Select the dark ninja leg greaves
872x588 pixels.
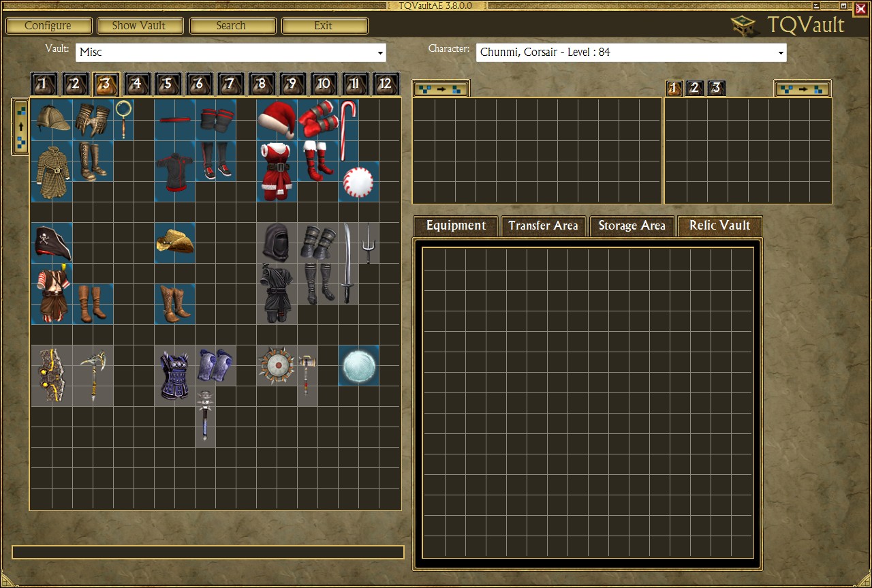click(317, 283)
